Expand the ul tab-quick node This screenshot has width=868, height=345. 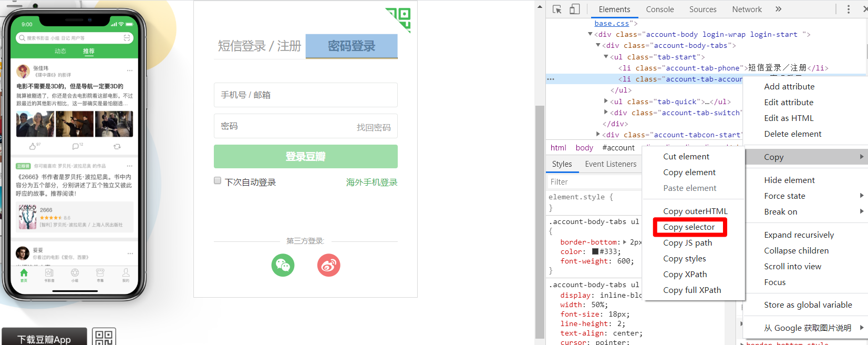point(606,101)
